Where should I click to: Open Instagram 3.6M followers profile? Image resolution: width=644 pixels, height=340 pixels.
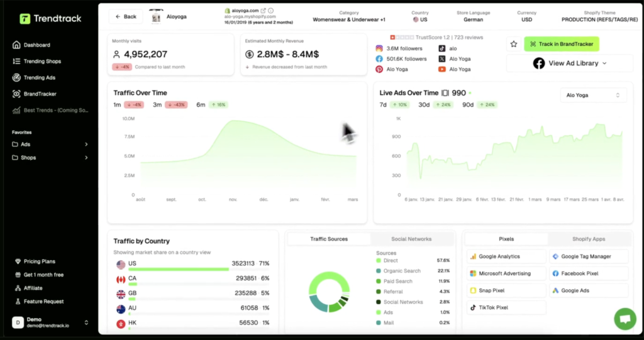pyautogui.click(x=399, y=48)
